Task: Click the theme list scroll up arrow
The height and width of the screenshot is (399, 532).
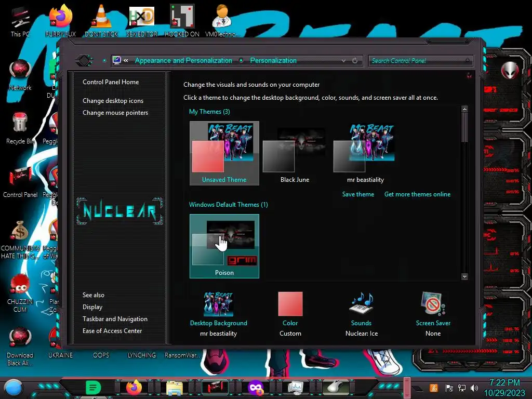Action: tap(464, 109)
